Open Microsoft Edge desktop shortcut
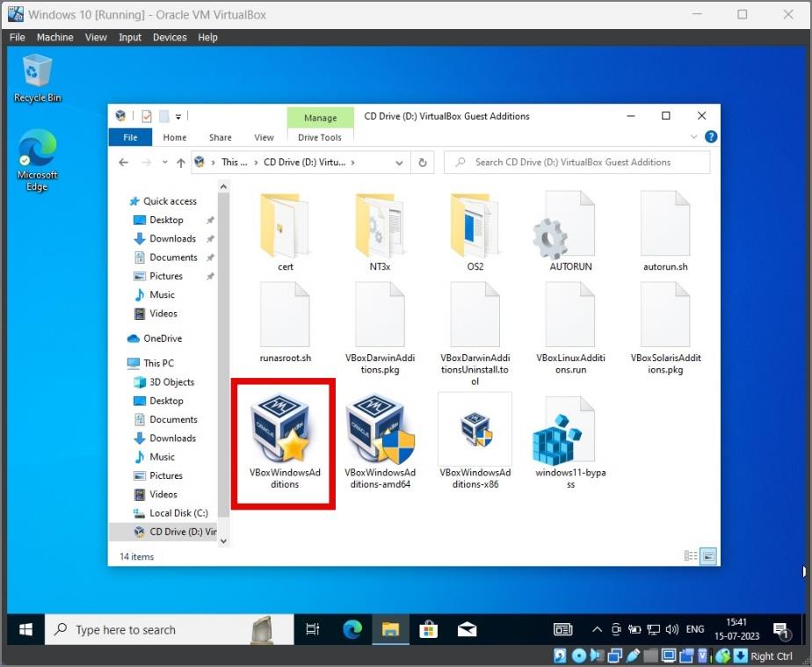This screenshot has width=812, height=667. click(37, 160)
